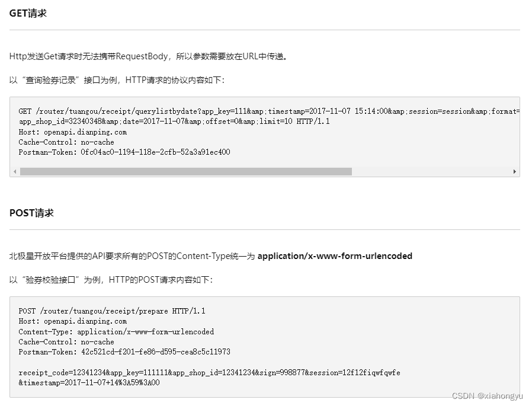
Task: Click the 验券校验接口 example description text
Action: click(113, 279)
